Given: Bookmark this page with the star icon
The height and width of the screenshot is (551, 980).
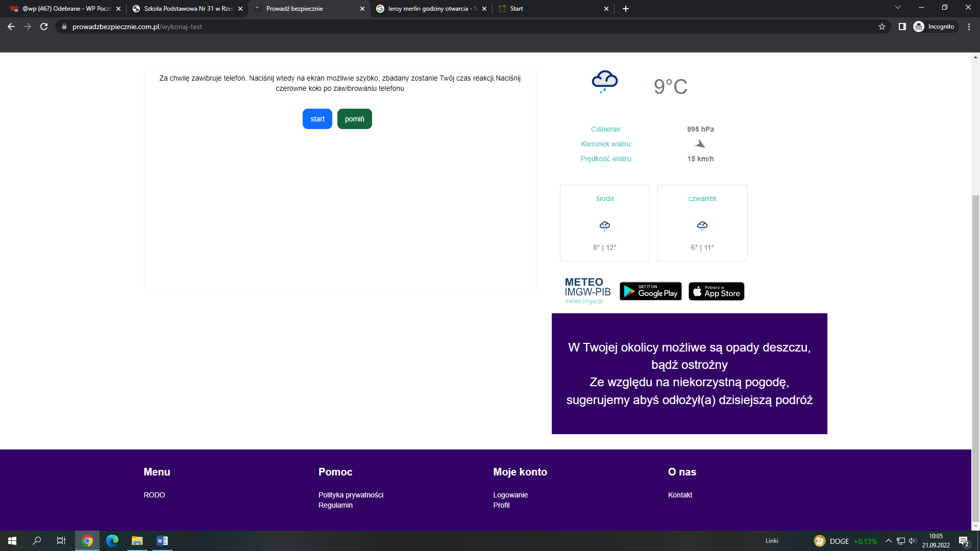Looking at the screenshot, I should (881, 27).
